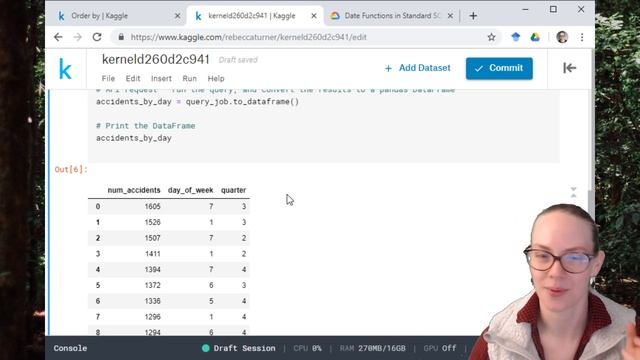Minimize the Chrome window
This screenshot has height=360, width=640.
click(x=525, y=9)
